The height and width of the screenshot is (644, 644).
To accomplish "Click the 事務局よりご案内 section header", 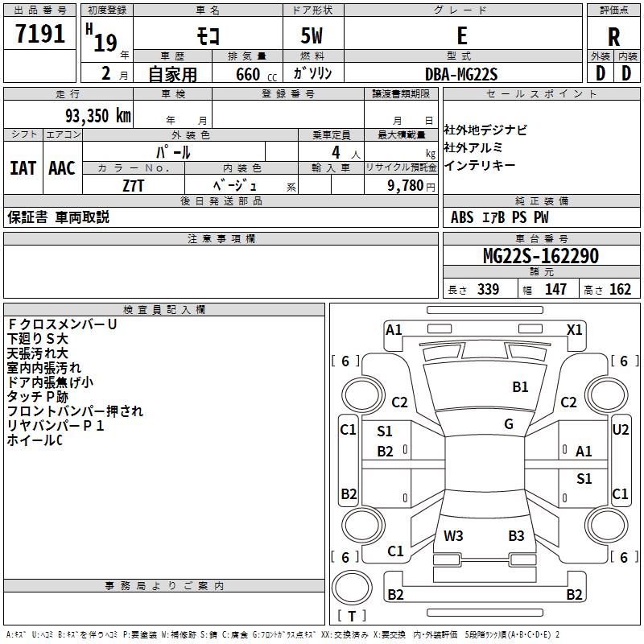I will pyautogui.click(x=164, y=586).
